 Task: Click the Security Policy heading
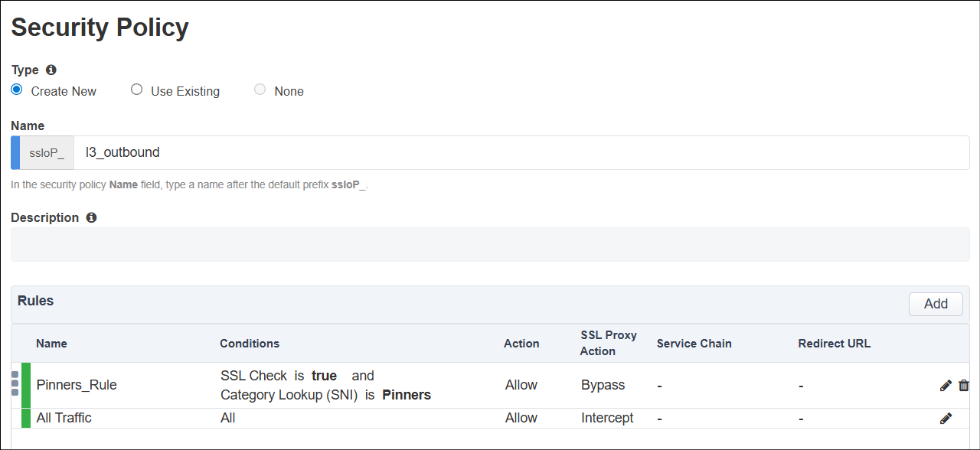click(x=100, y=28)
